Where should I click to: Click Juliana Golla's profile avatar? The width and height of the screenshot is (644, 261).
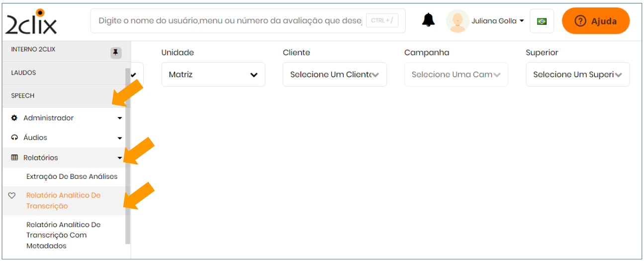(x=457, y=21)
